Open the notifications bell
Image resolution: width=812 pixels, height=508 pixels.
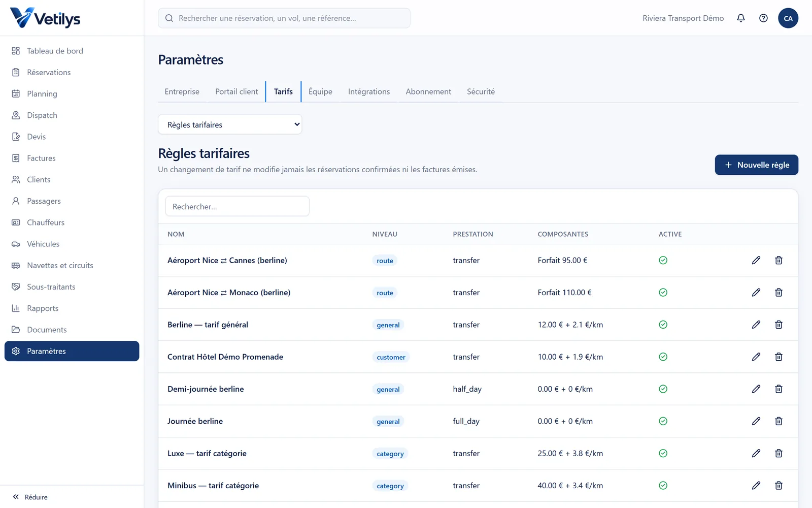point(741,18)
